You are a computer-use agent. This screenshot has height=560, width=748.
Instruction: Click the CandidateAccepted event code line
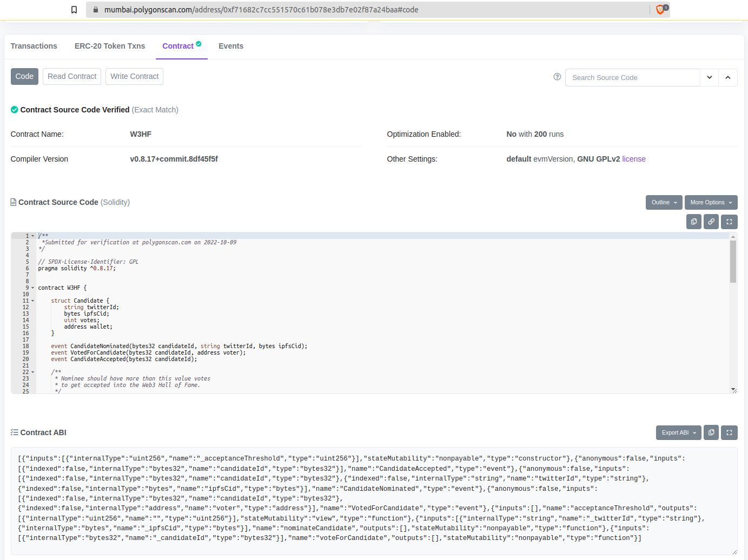(x=124, y=359)
